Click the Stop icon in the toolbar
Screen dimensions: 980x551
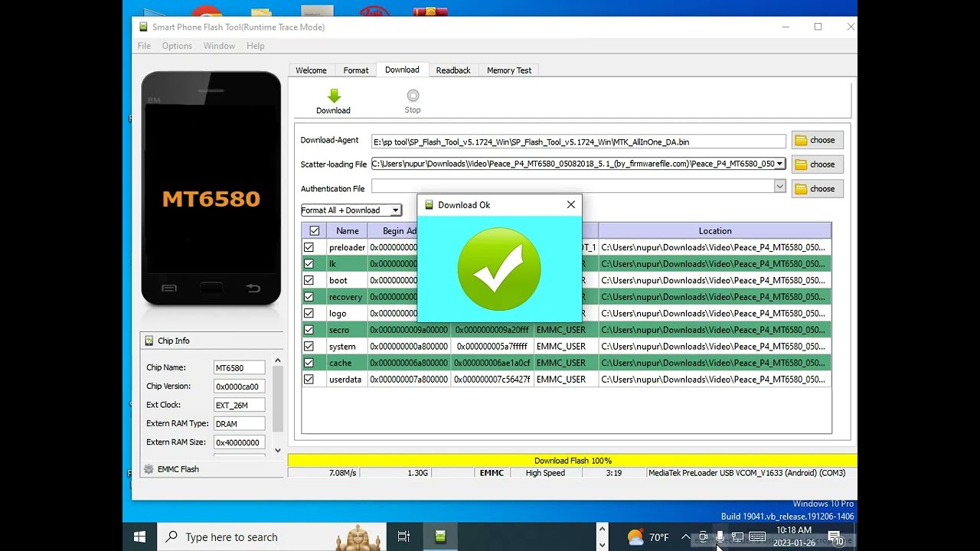tap(413, 96)
